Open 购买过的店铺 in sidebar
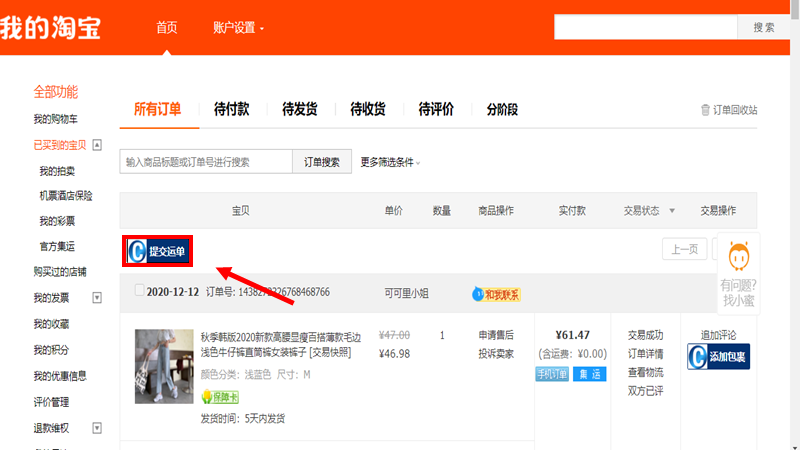This screenshot has width=800, height=450. (x=60, y=271)
